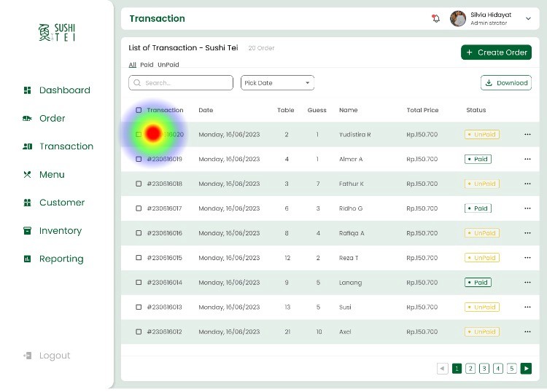The height and width of the screenshot is (392, 547).
Task: Check the box for transaction #230616014
Action: 139,282
